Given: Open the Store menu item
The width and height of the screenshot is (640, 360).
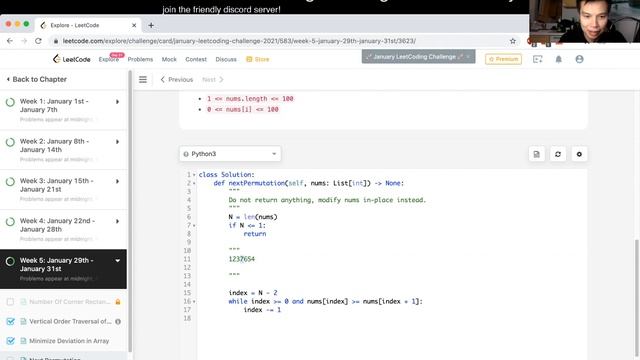Looking at the screenshot, I should click(258, 59).
